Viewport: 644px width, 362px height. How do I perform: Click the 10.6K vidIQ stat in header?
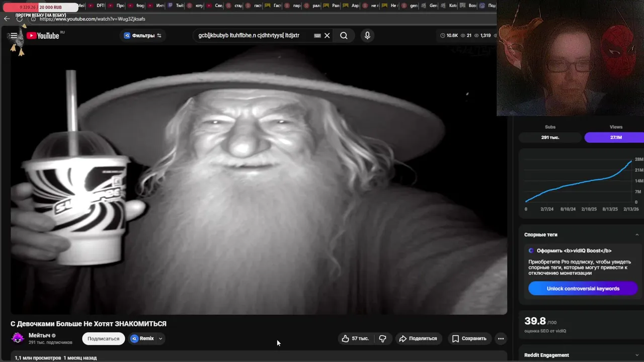[x=449, y=36]
